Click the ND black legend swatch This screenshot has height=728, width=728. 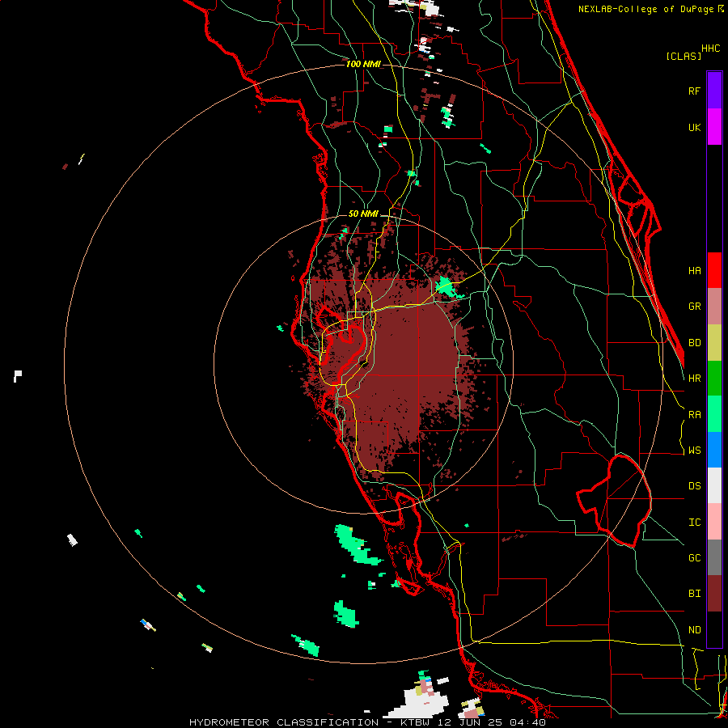[714, 629]
